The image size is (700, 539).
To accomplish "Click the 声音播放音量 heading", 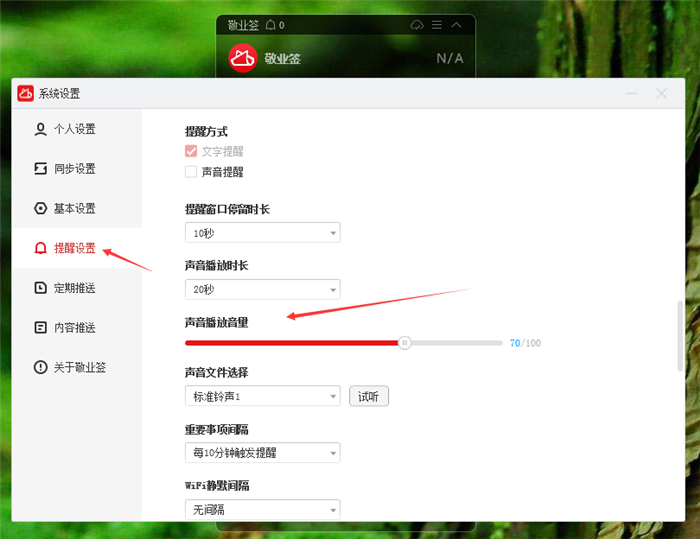I will click(217, 322).
